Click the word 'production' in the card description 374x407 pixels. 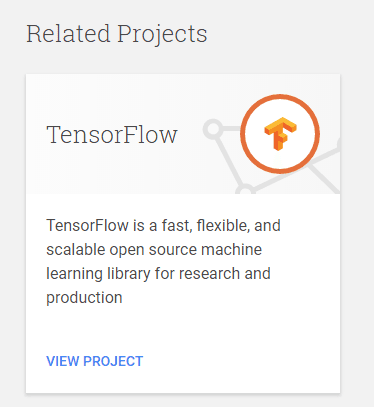(84, 297)
